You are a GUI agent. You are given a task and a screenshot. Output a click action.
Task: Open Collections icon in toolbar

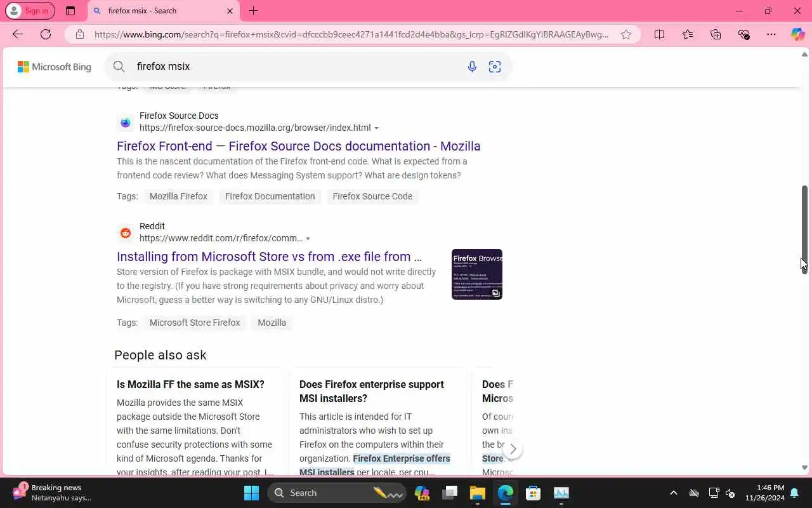point(716,34)
